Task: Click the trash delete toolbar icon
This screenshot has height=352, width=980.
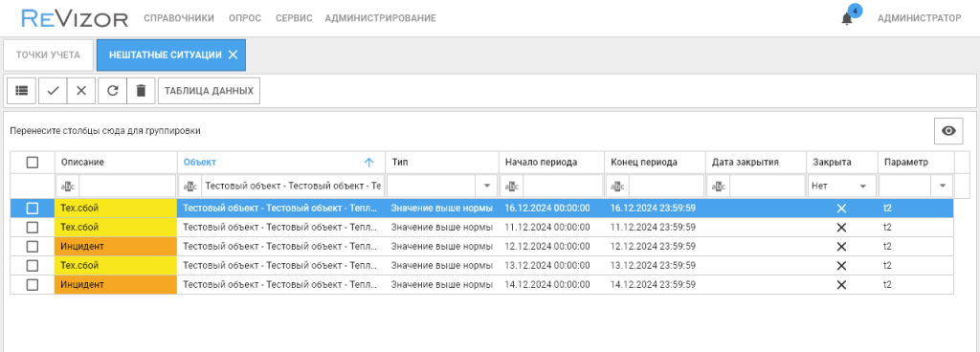Action: [141, 91]
